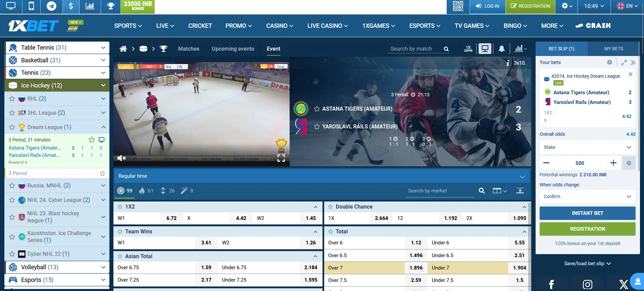The image size is (644, 291).
Task: Select the hockey puck breadcrumb icon
Action: click(x=143, y=49)
